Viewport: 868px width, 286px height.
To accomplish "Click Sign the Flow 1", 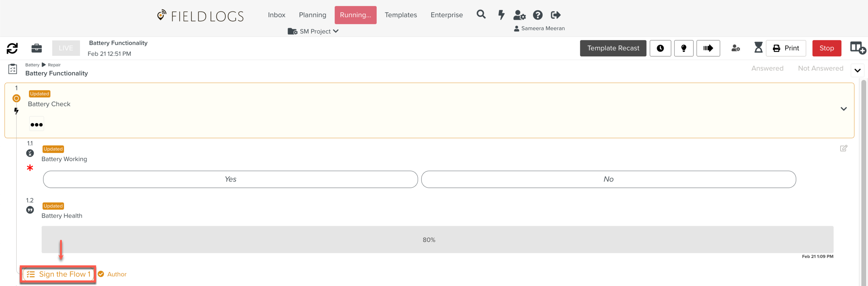I will click(x=58, y=274).
